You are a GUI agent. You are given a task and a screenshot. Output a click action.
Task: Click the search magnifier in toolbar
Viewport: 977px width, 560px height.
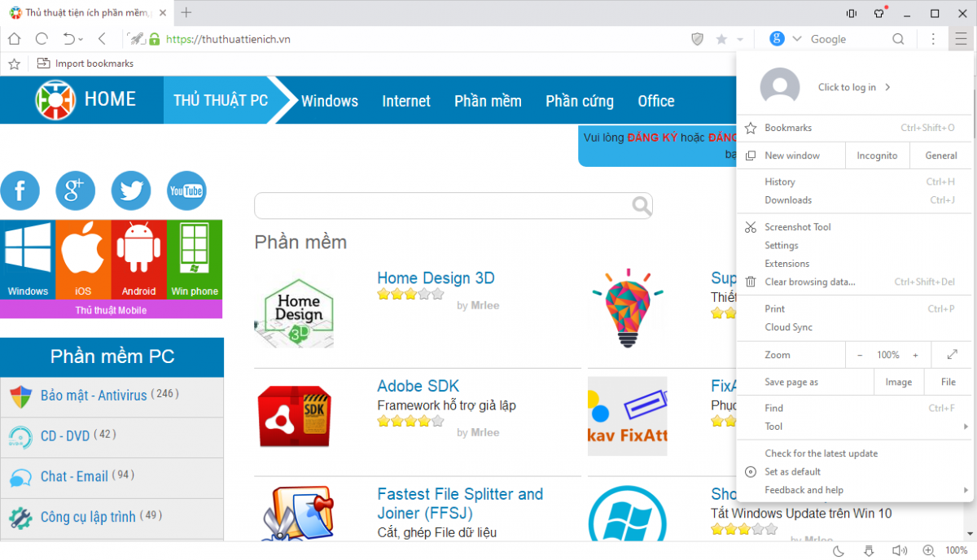pyautogui.click(x=898, y=39)
